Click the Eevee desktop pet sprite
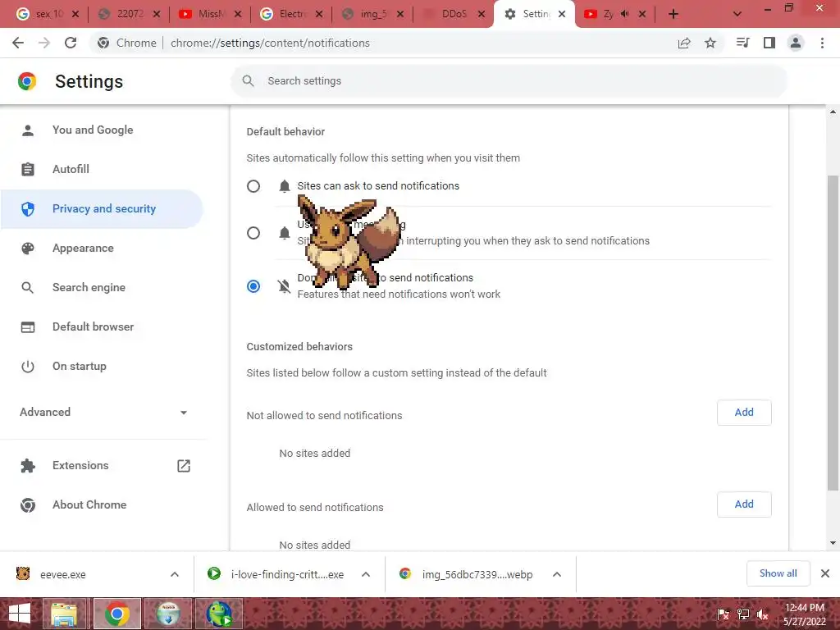The width and height of the screenshot is (840, 630). tap(348, 242)
